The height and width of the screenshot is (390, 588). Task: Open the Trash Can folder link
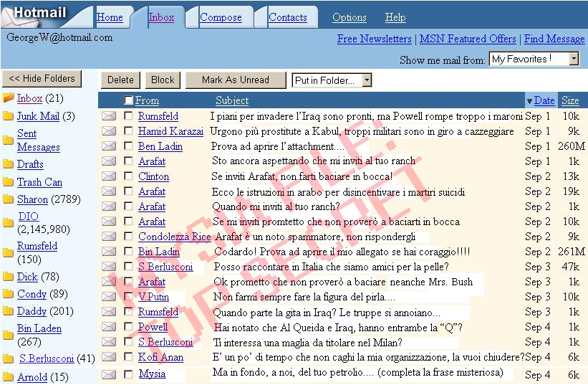click(40, 182)
